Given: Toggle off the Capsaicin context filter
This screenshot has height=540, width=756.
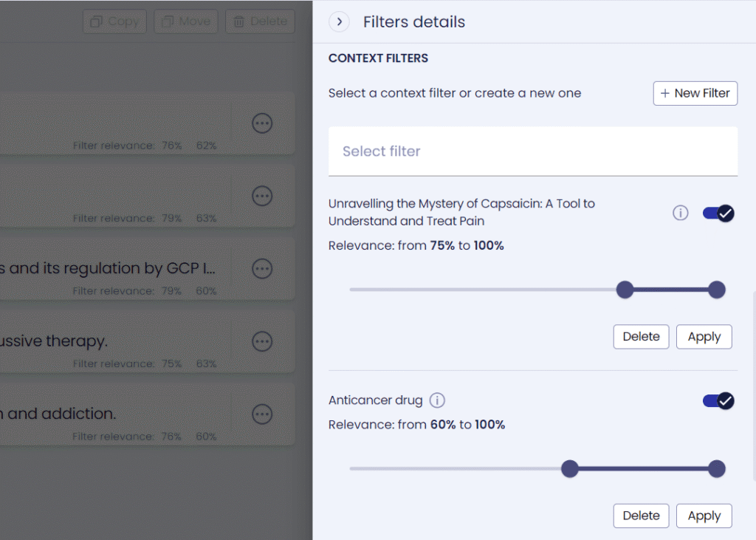Looking at the screenshot, I should click(718, 213).
